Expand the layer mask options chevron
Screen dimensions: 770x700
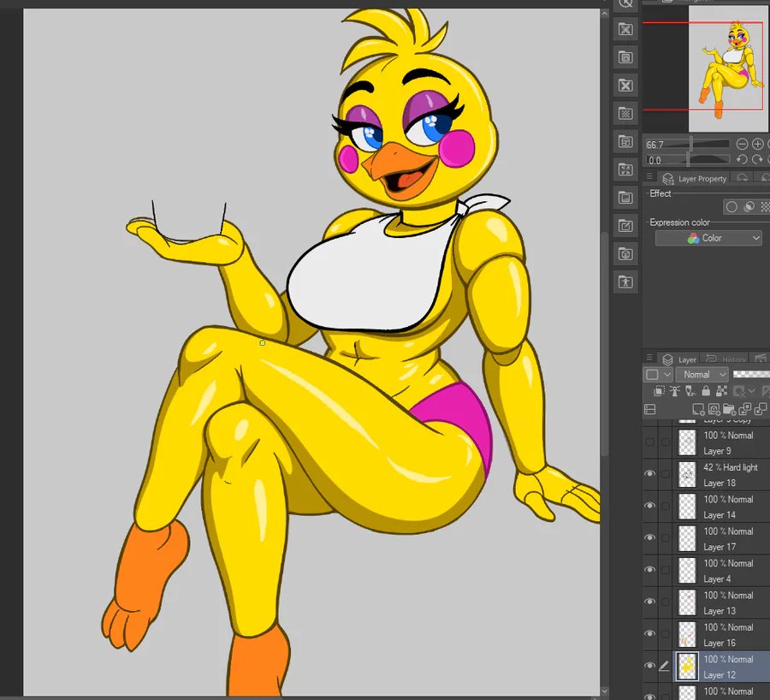pyautogui.click(x=752, y=391)
